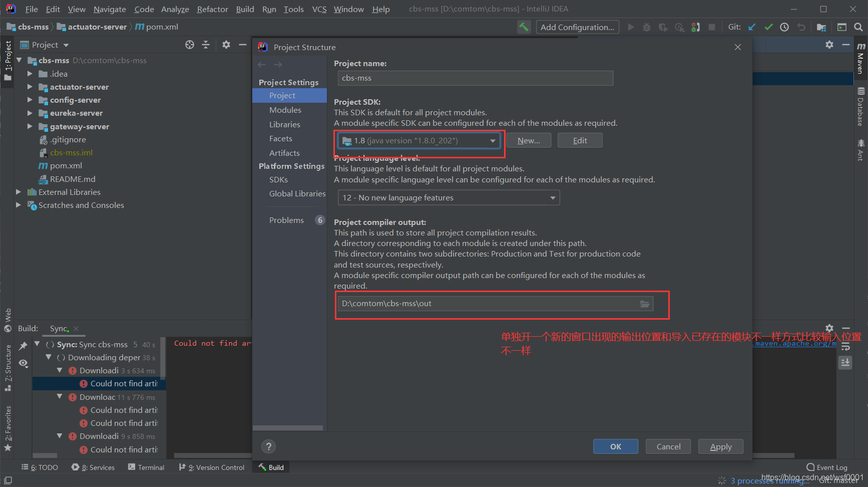
Task: Select SDKs under Platform Settings
Action: [x=278, y=179]
